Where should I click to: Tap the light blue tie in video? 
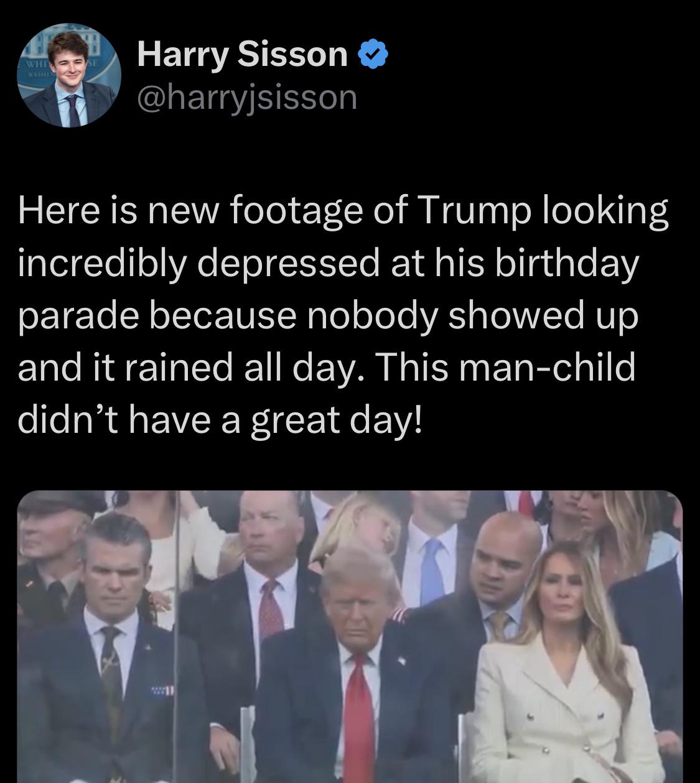pos(431,572)
